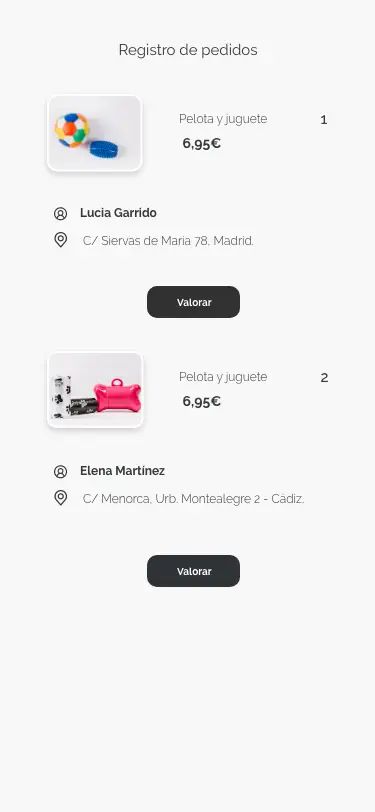Click the 6,95€ price of the second order
Image resolution: width=375 pixels, height=812 pixels.
pos(201,401)
